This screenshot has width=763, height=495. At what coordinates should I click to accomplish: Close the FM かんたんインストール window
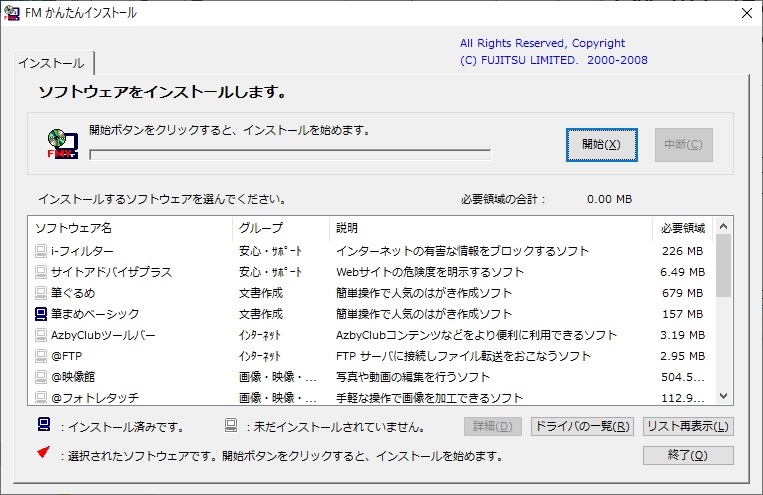[747, 13]
